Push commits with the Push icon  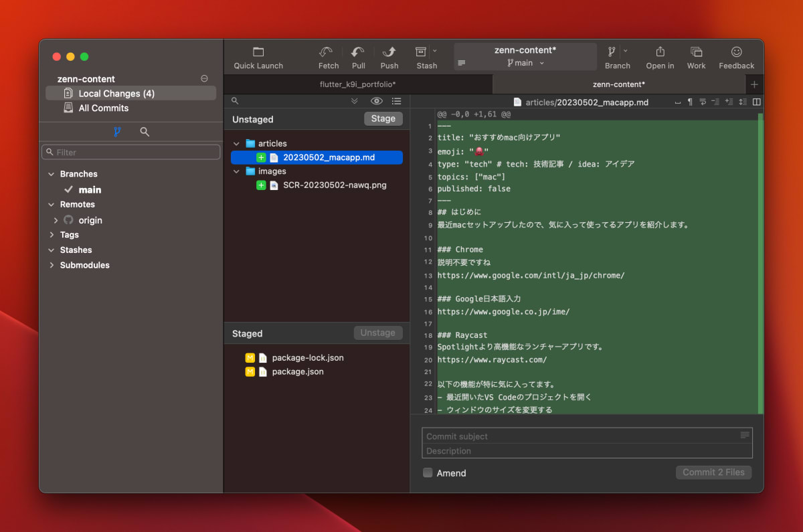click(389, 52)
